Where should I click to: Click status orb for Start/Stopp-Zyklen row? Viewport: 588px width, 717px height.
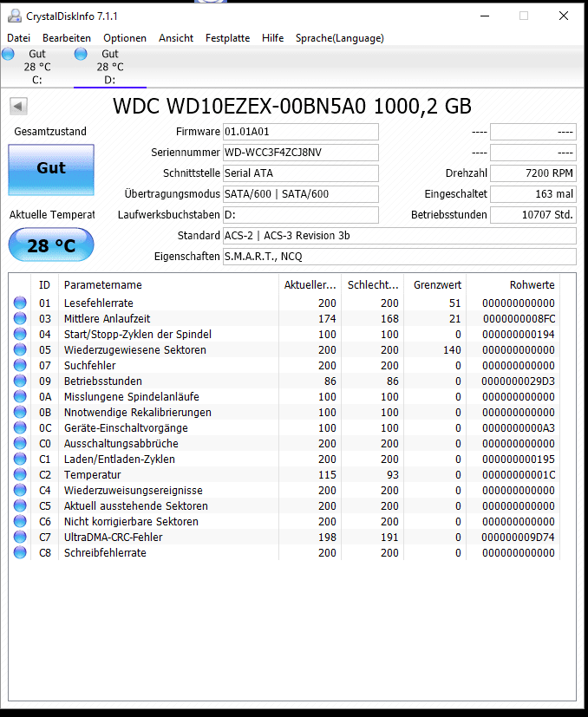(x=20, y=334)
